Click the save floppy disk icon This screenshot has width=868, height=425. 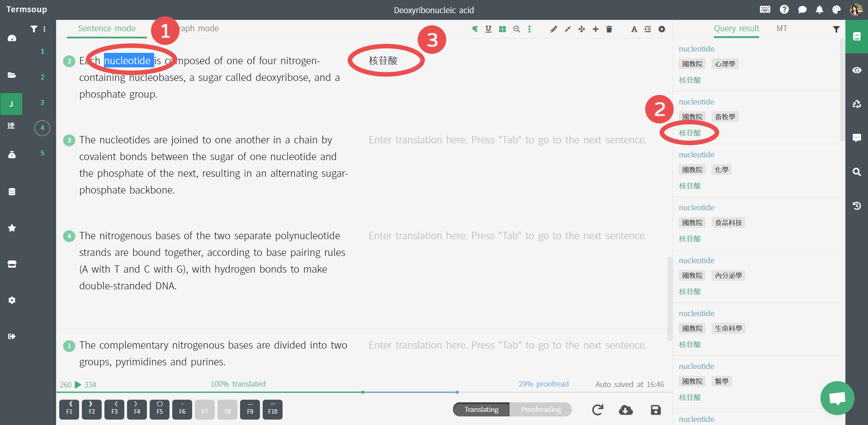pos(656,410)
